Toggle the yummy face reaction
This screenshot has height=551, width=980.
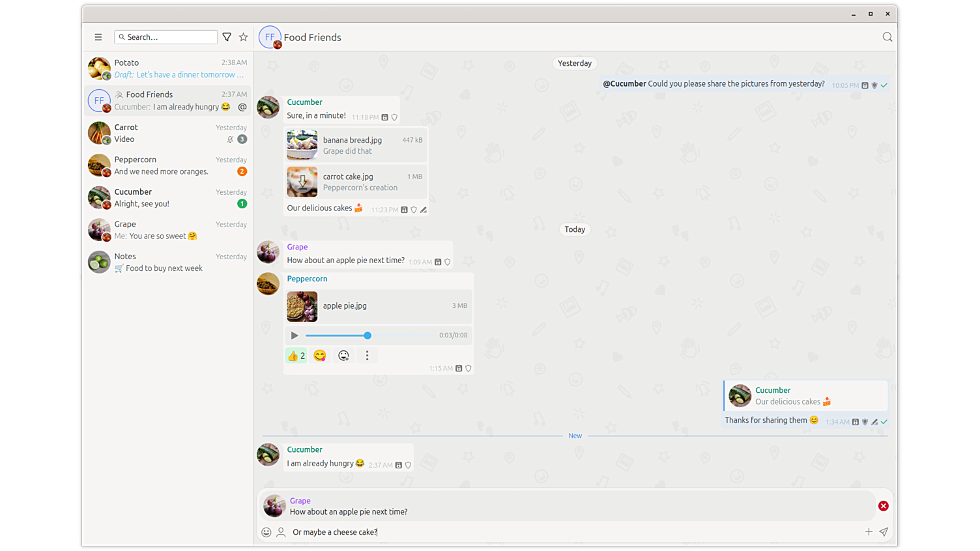tap(320, 356)
